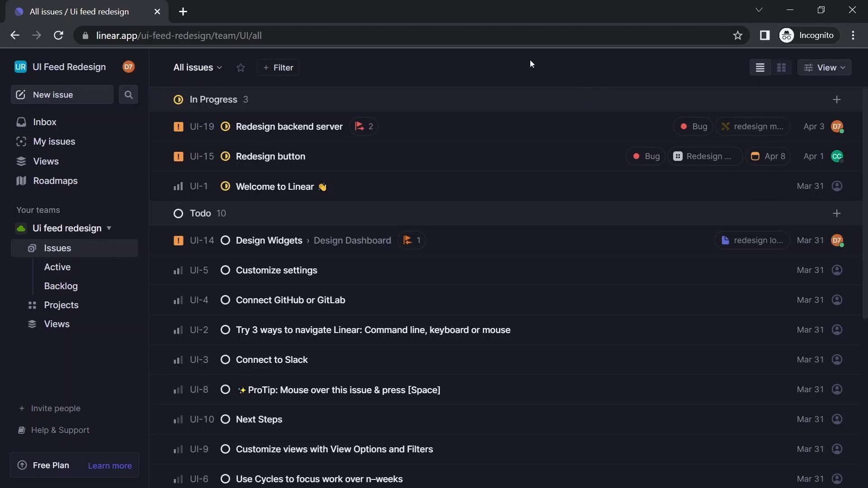The width and height of the screenshot is (868, 488).
Task: Add new issue to In Progress group
Action: (x=837, y=99)
